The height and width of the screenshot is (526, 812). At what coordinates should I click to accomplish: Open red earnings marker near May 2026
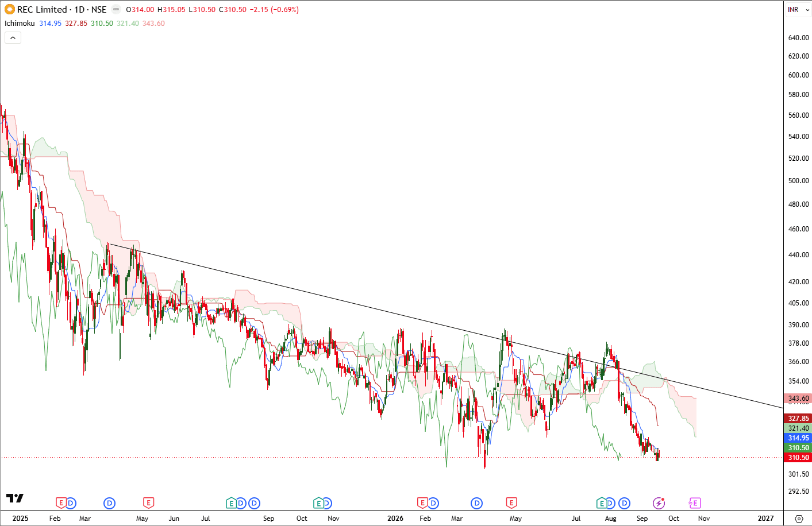tap(511, 503)
